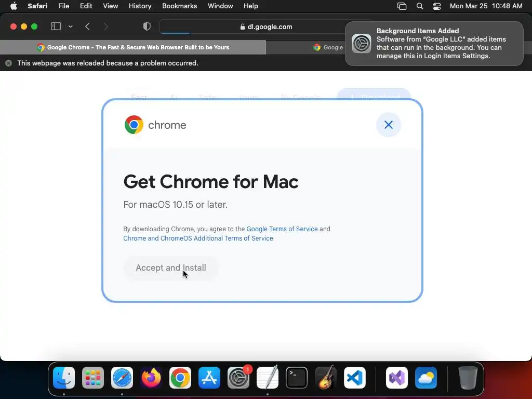The image size is (532, 399).
Task: Open Control Center in menu bar
Action: pyautogui.click(x=436, y=6)
